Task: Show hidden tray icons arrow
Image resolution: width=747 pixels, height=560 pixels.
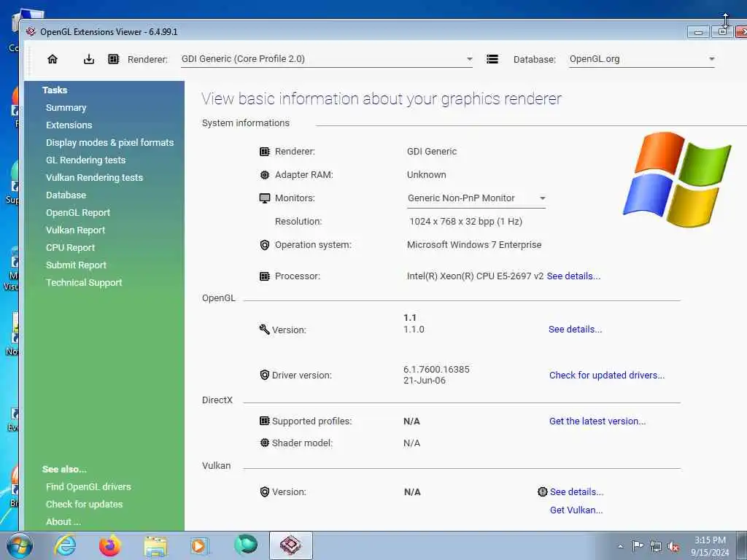Action: (620, 547)
